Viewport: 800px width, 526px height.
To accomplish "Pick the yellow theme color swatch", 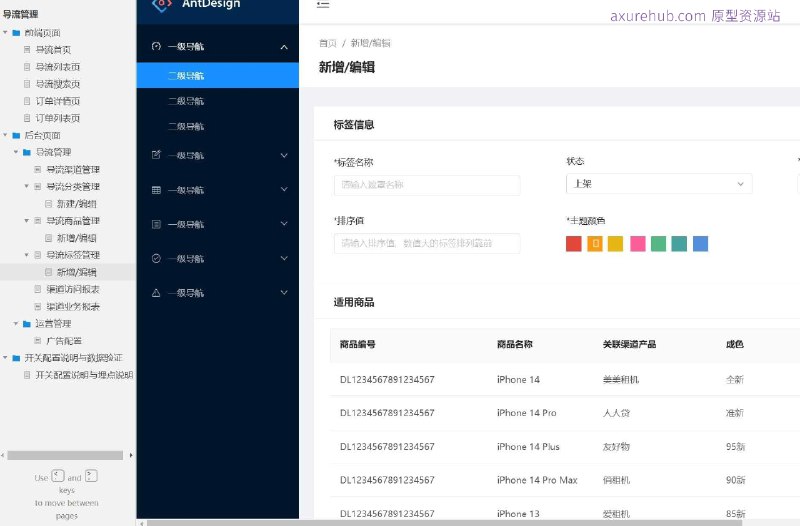I will [x=616, y=243].
